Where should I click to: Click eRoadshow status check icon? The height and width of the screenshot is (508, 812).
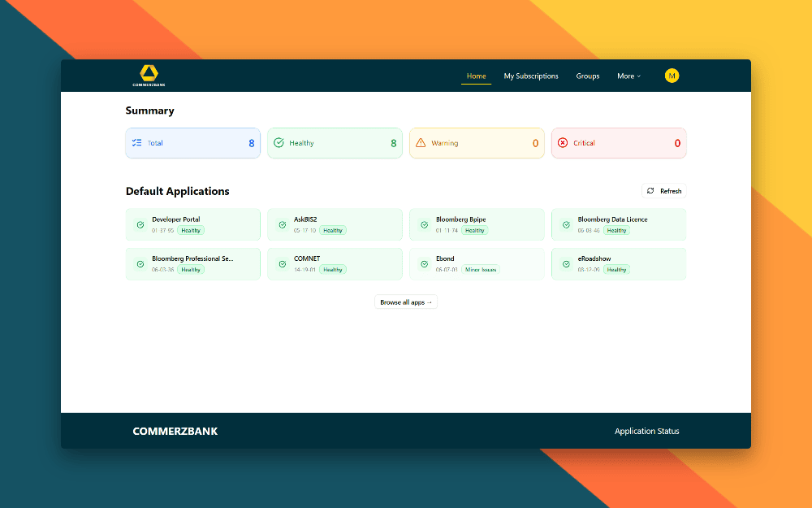[x=566, y=264]
